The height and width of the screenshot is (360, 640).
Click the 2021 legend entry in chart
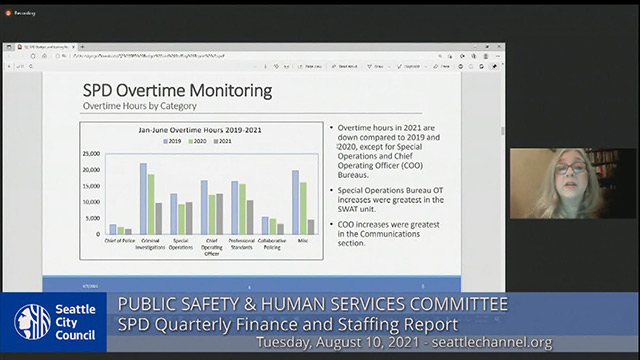222,141
